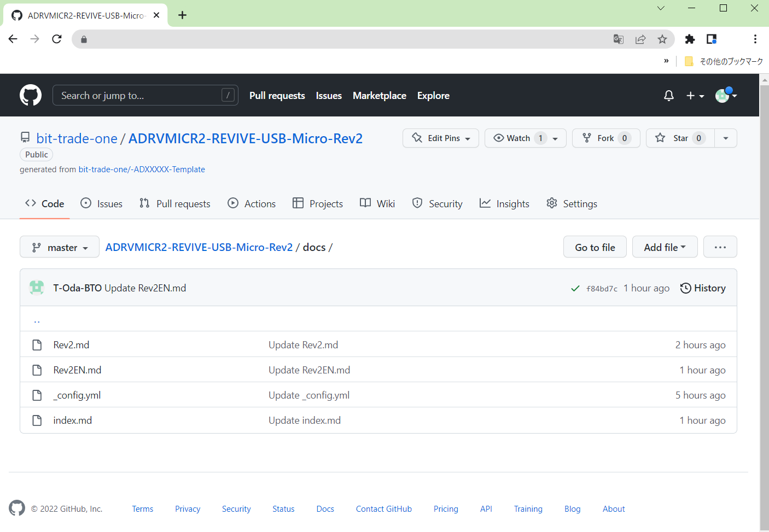Open T-Oda-BTO avatar in commit bar
This screenshot has width=769, height=532.
37,288
